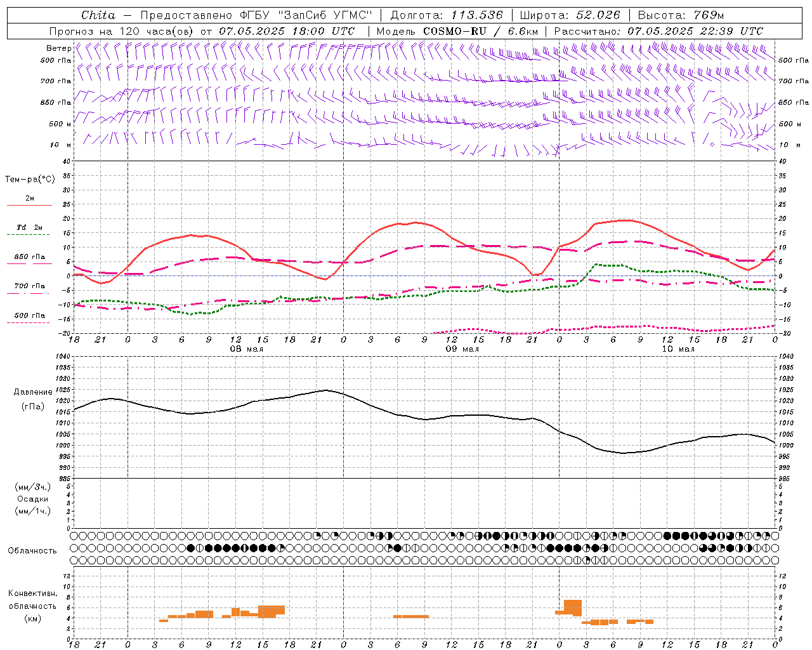The image size is (812, 650).
Task: Click the 09 мая date label
Action: coord(462,349)
